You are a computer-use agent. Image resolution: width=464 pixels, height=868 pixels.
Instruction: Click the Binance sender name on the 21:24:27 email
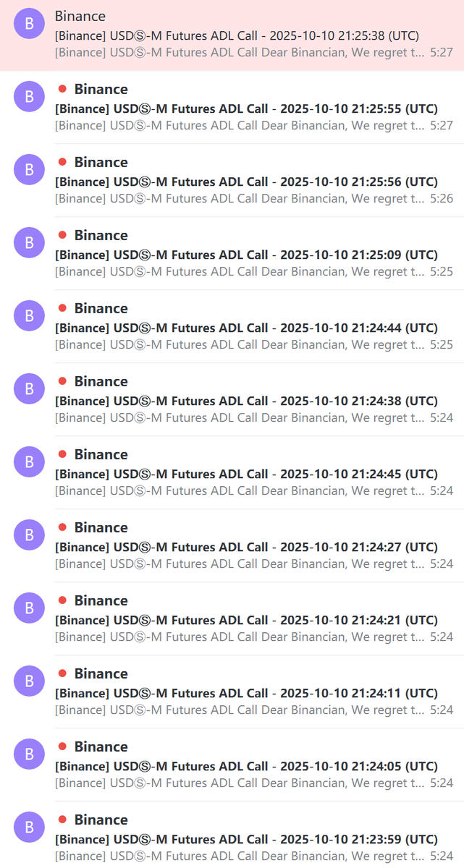click(x=101, y=528)
